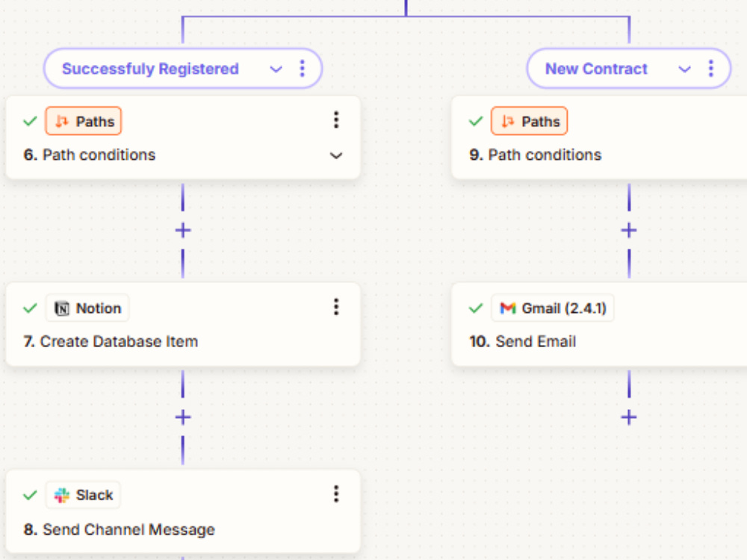Open three-dot menu on Successfuly Registered path

[x=302, y=69]
